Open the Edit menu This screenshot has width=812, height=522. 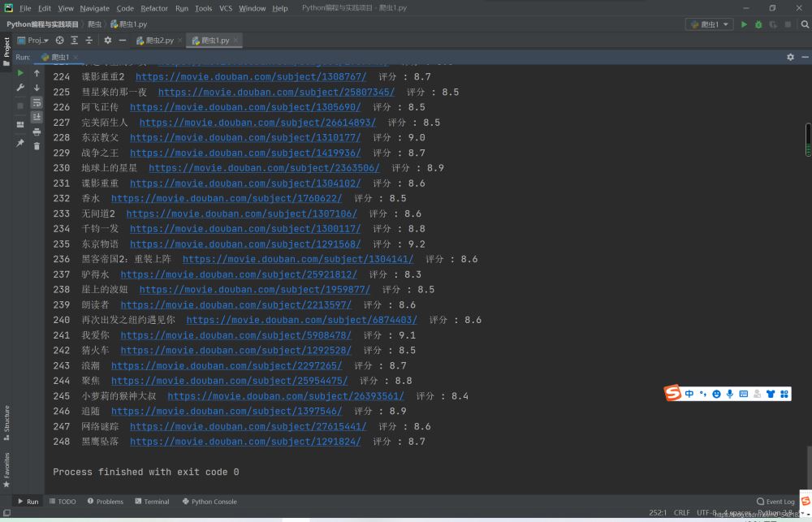(x=45, y=8)
